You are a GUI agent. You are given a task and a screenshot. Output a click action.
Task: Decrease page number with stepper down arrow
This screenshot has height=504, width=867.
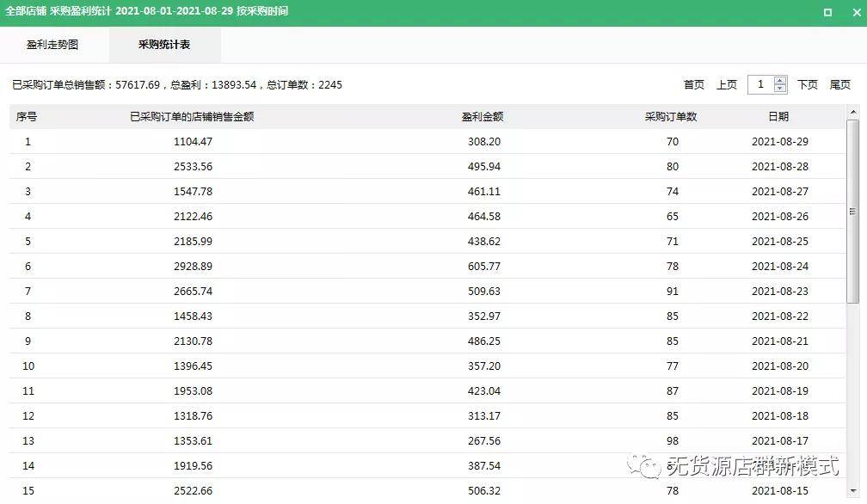coord(780,89)
